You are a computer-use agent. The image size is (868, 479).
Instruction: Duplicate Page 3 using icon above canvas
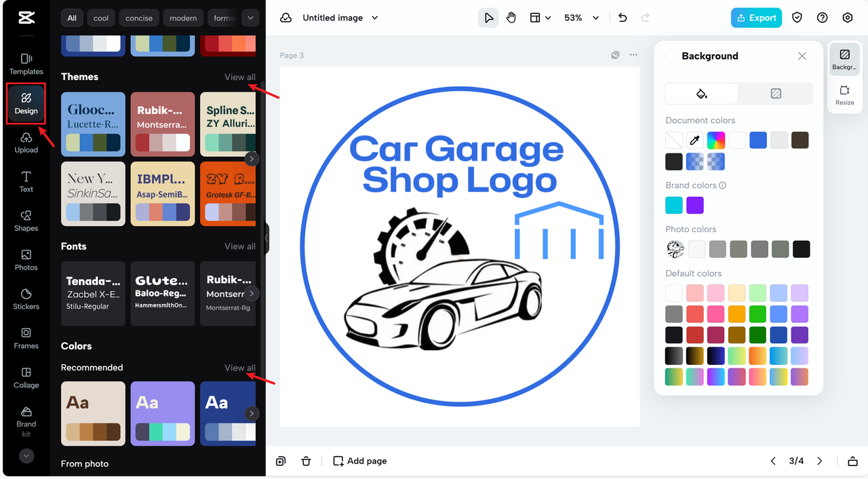click(x=615, y=55)
